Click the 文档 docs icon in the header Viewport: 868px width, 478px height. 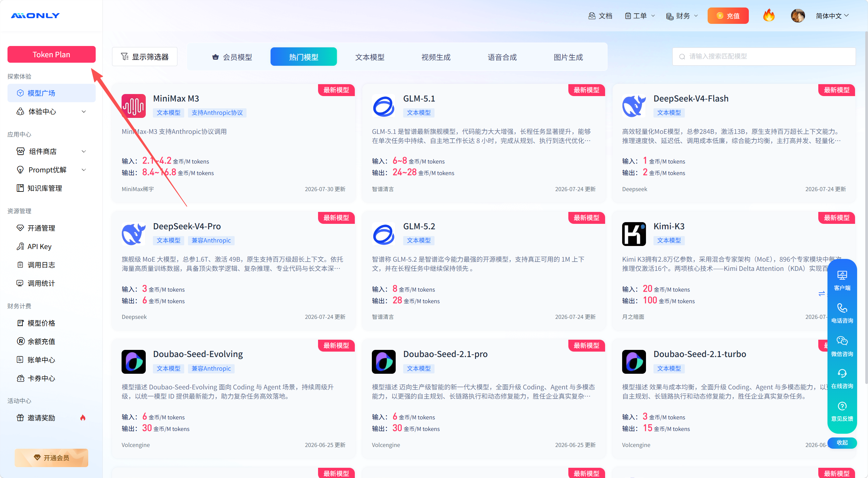click(592, 16)
